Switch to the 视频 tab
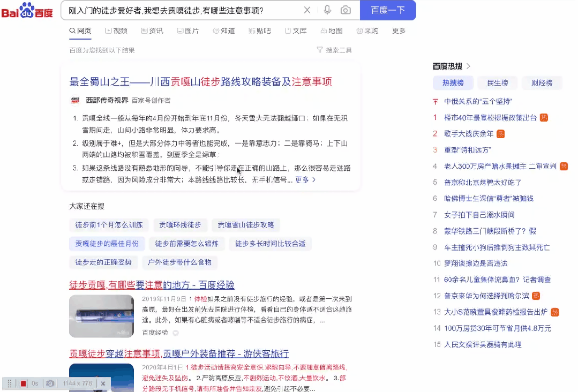Image resolution: width=578 pixels, height=392 pixels. tap(116, 31)
